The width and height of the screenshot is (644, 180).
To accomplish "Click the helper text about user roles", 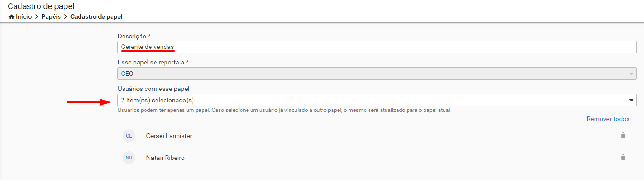I will 284,111.
